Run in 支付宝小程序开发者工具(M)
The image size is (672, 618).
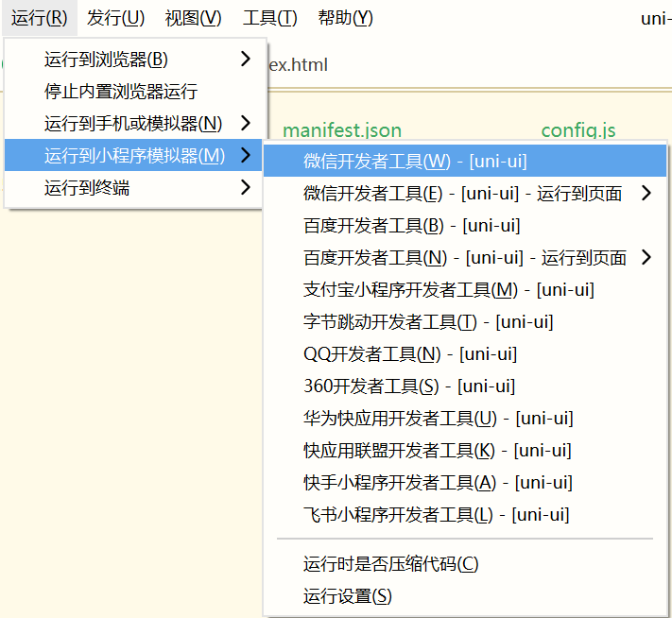[x=465, y=290]
